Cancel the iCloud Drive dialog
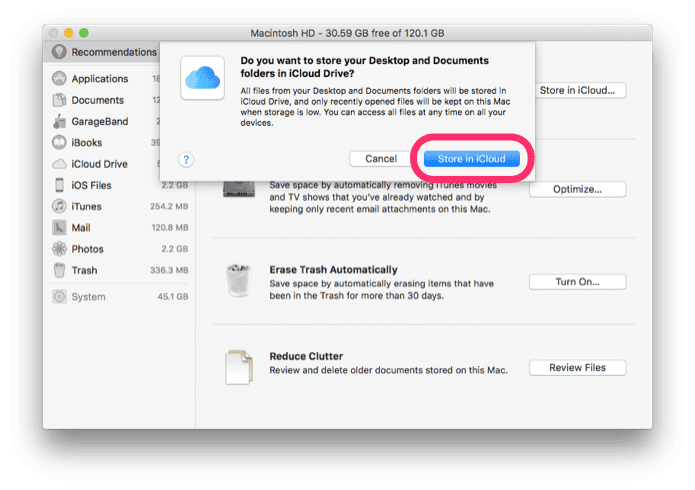The height and width of the screenshot is (490, 695). (381, 159)
